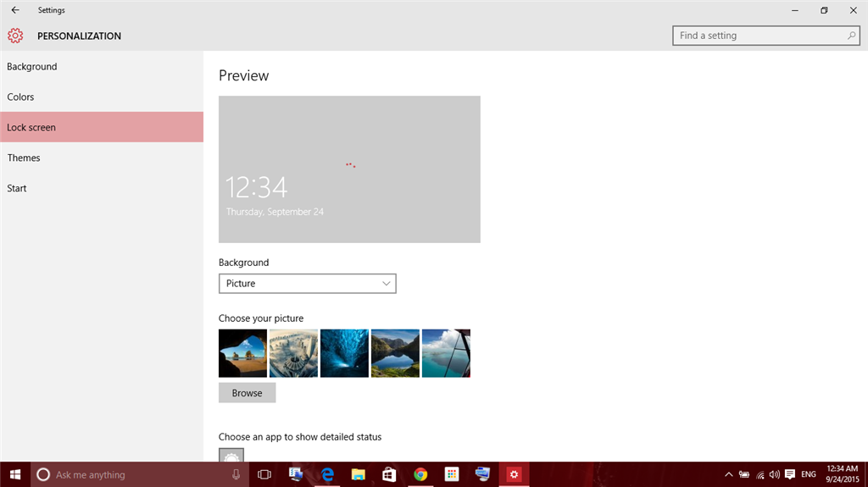Click the volume speaker tray icon
This screenshot has width=868, height=487.
pyautogui.click(x=775, y=474)
